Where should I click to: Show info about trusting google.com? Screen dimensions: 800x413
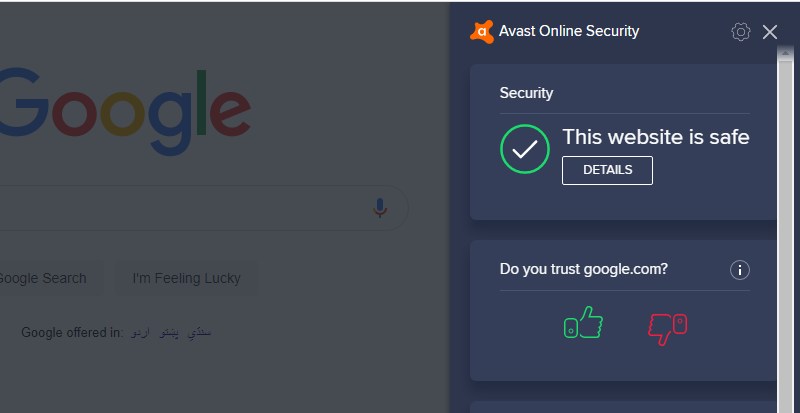click(x=740, y=270)
